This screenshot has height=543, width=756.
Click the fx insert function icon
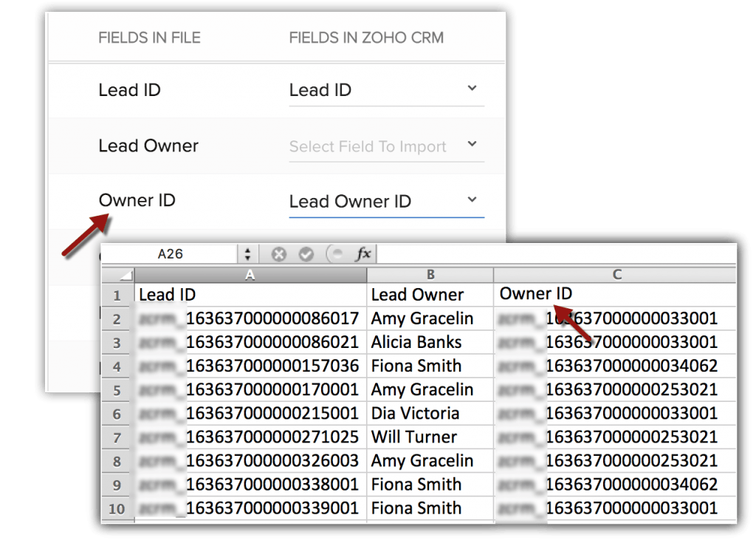click(x=362, y=254)
